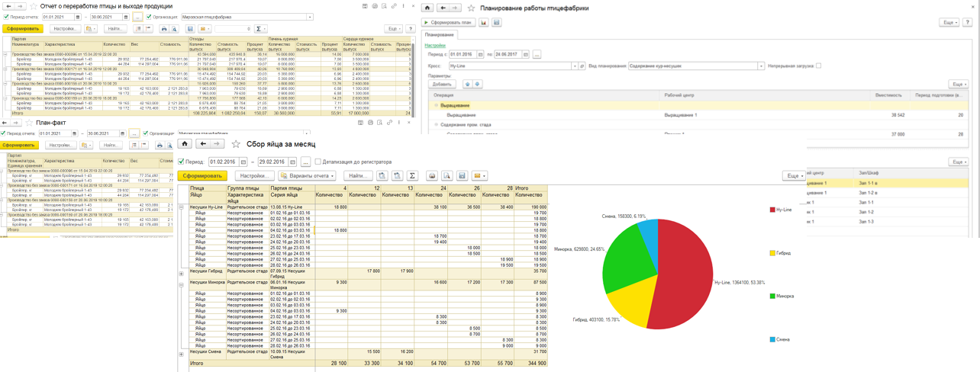The width and height of the screenshot is (980, 372).
Task: Click the blue Смена legend swatch
Action: (772, 339)
